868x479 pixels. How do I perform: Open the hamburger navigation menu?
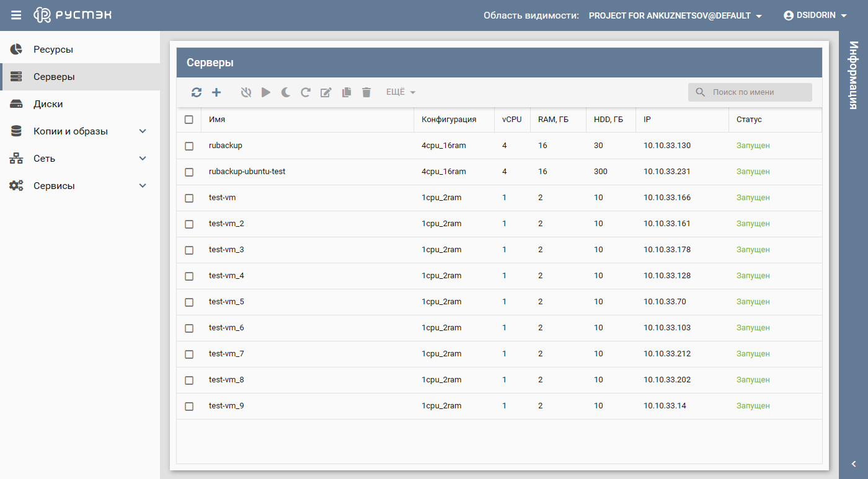pos(16,15)
